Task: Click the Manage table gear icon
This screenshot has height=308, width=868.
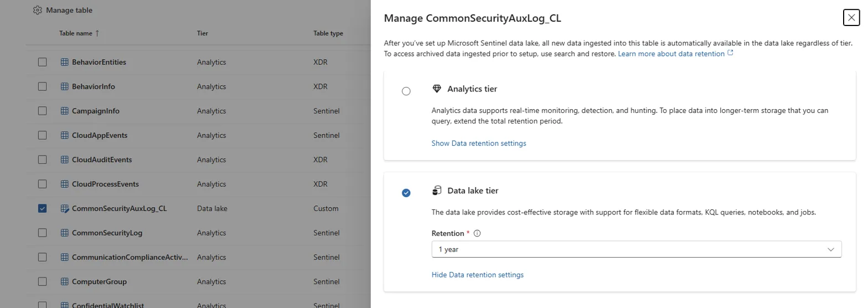Action: [x=37, y=10]
